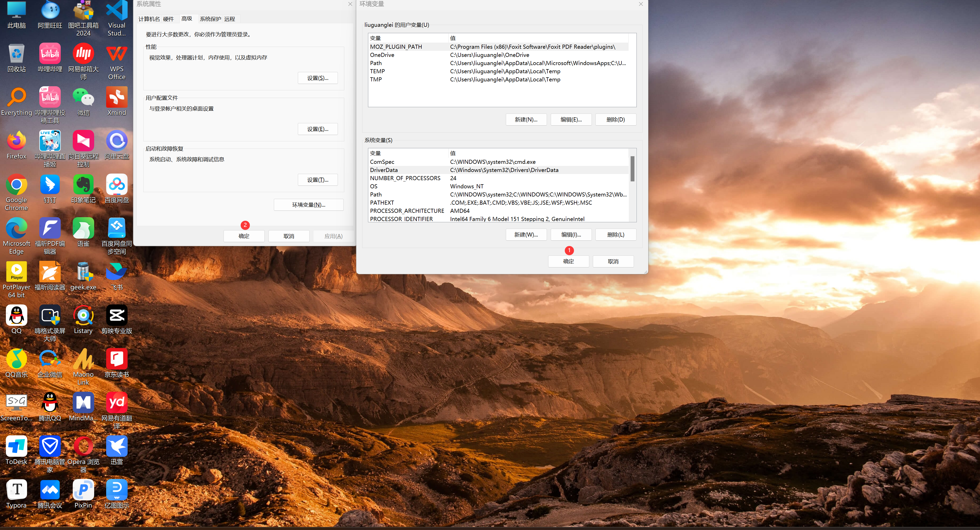The height and width of the screenshot is (530, 980).
Task: Open the 远程 tab
Action: [229, 19]
